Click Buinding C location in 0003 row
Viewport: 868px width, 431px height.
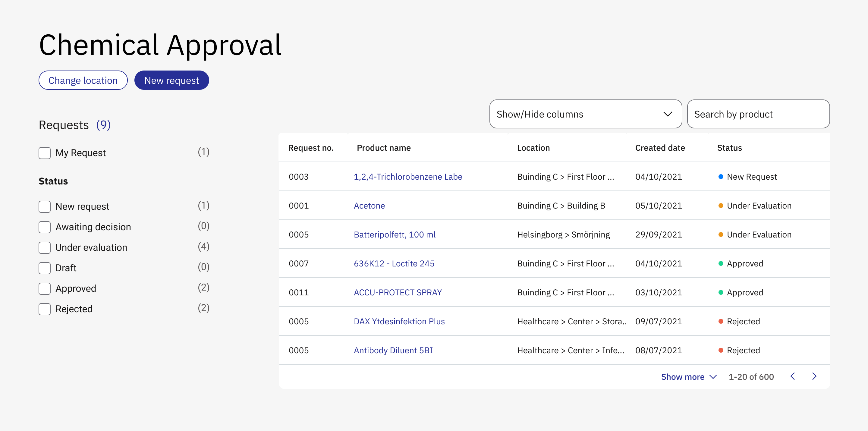click(565, 177)
